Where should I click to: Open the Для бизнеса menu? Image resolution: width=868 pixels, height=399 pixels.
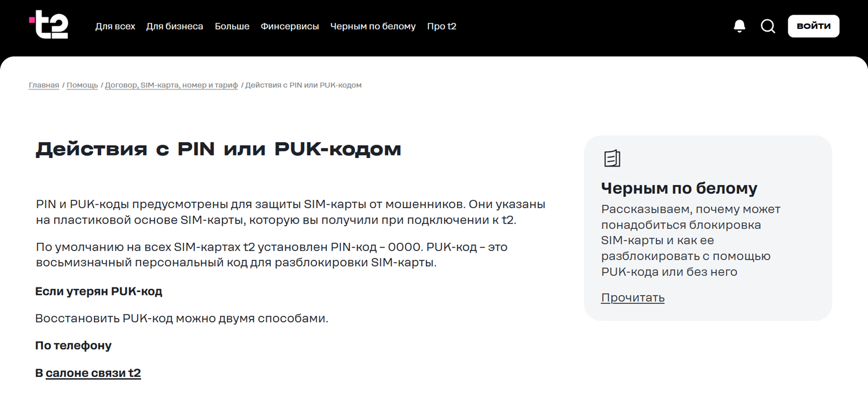[x=175, y=26]
